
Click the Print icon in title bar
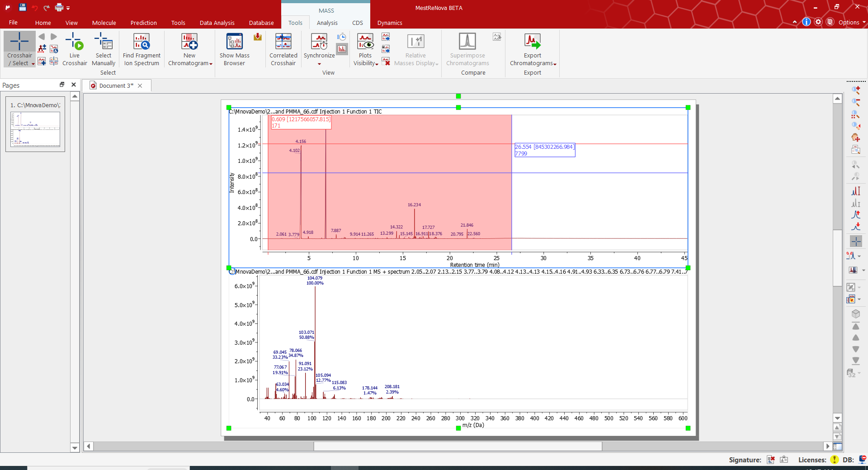pyautogui.click(x=59, y=8)
